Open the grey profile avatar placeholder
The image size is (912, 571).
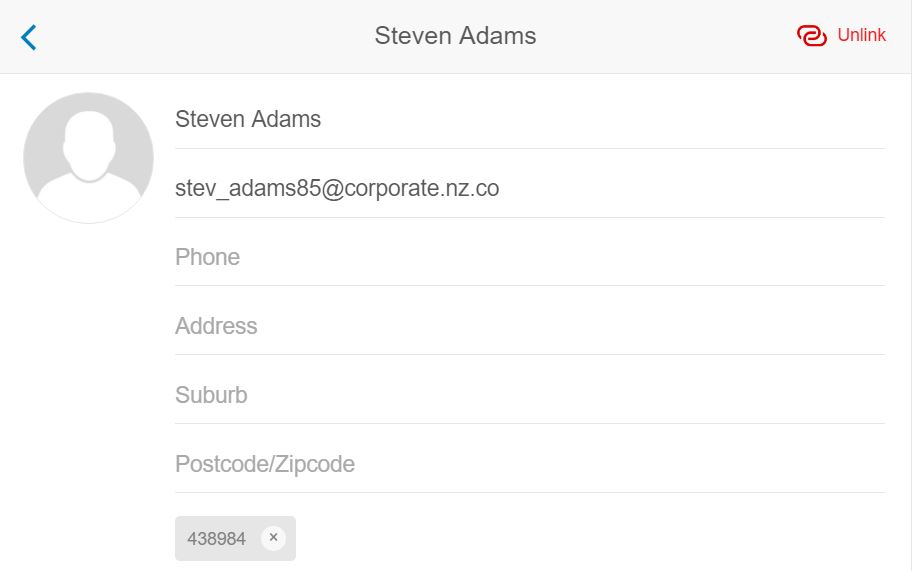pos(88,158)
